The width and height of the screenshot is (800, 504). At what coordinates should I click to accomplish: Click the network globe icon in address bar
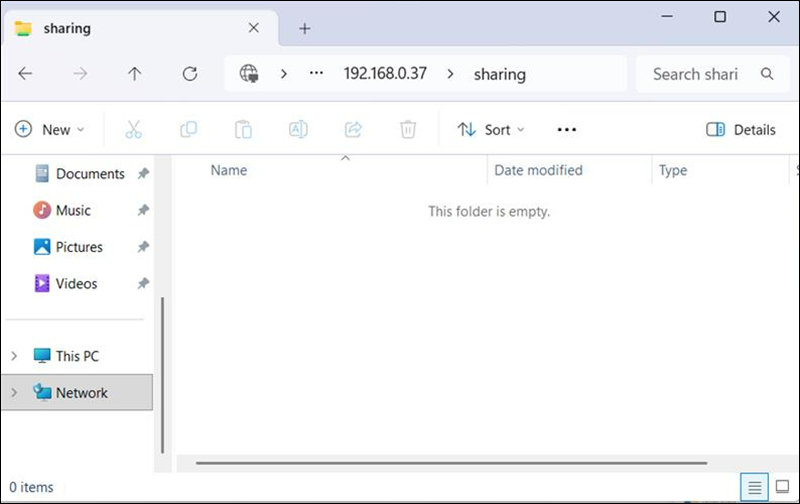click(x=249, y=74)
